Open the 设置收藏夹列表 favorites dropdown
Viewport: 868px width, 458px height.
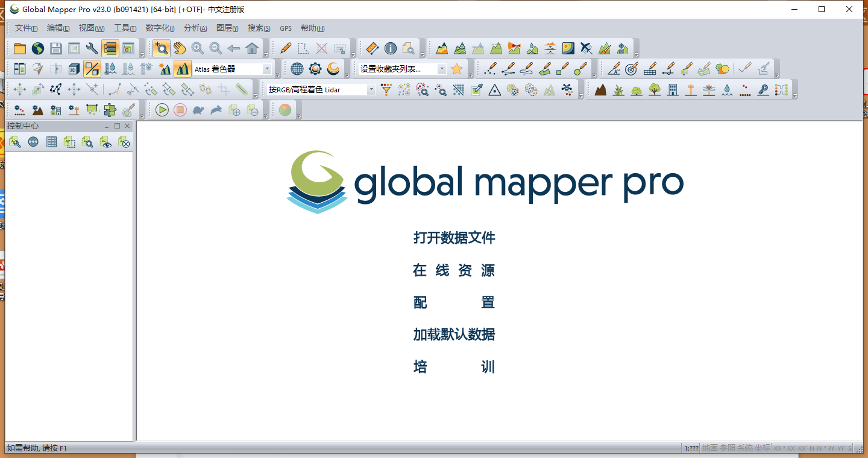(x=403, y=69)
